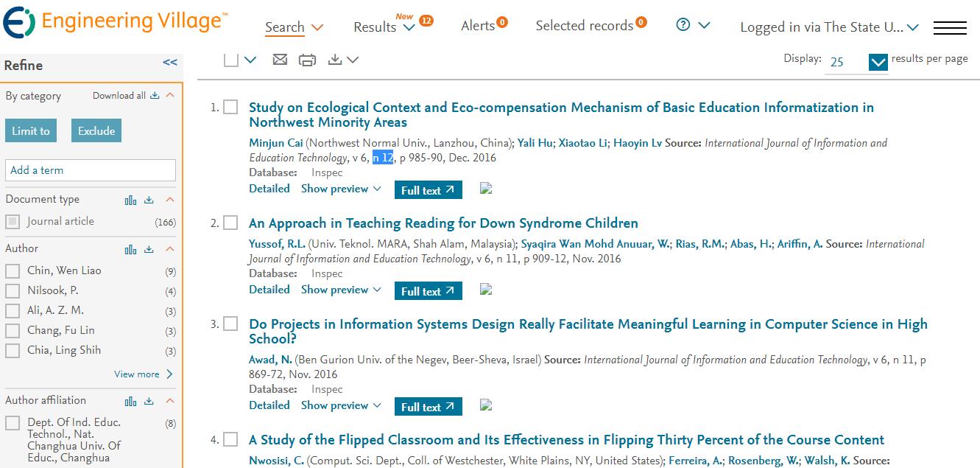Click the email results envelope icon
Viewport: 980px width, 468px height.
tap(280, 60)
